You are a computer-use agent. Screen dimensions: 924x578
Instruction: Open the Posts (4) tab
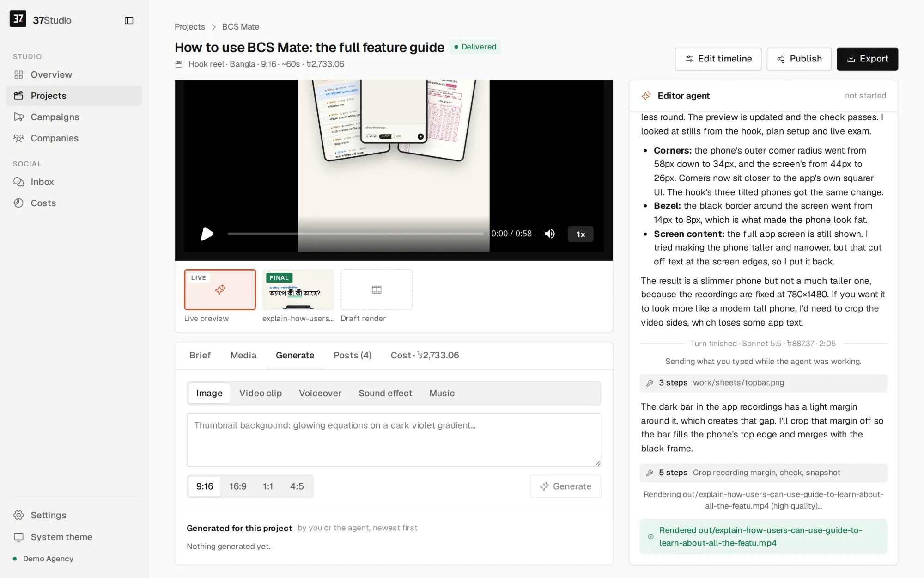[x=353, y=355]
